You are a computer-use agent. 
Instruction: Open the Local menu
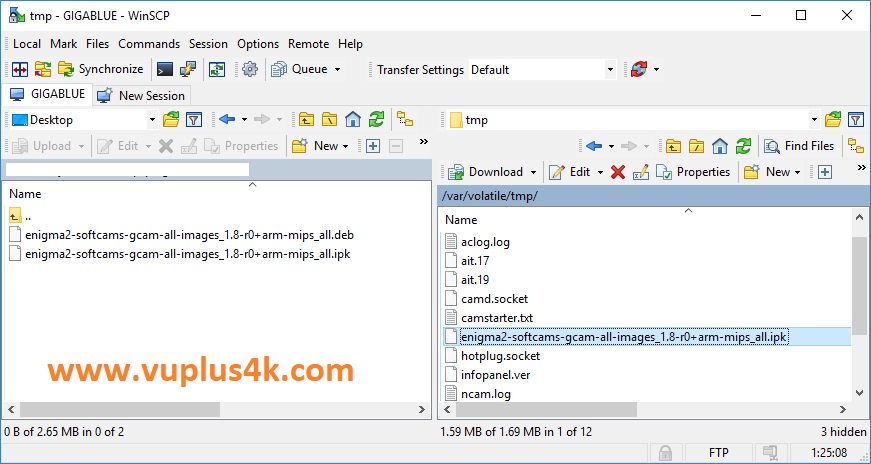(27, 44)
